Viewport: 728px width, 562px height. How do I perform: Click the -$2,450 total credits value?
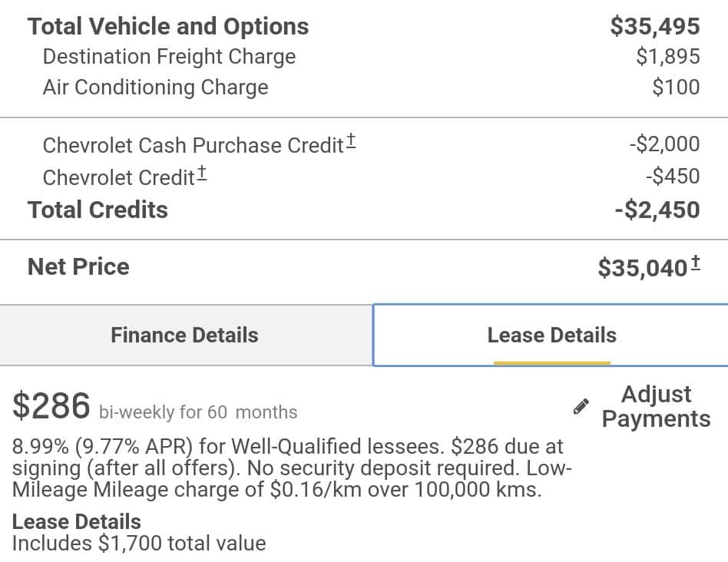pos(657,210)
